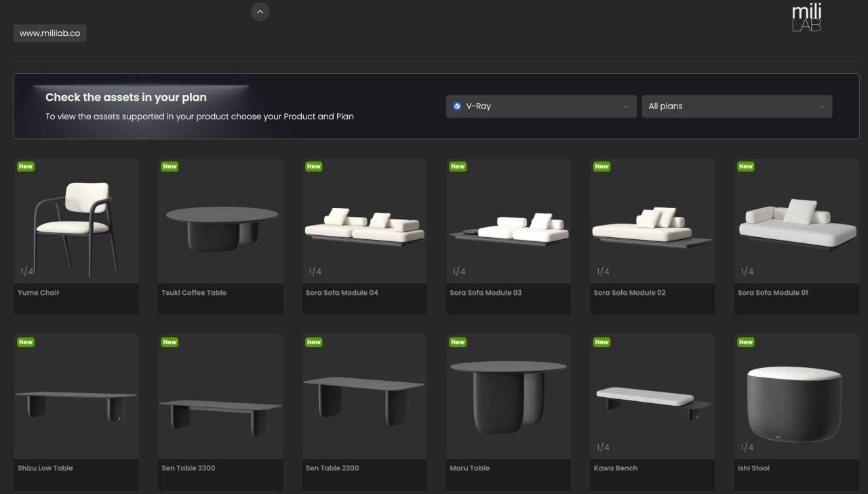View the Shizu Low Table image
Image resolution: width=868 pixels, height=494 pixels.
point(77,396)
